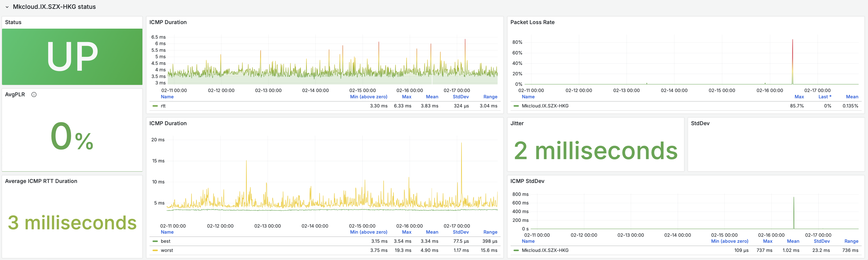Toggle the rtt series in the legend
Screen dimensions: 868x260
click(163, 106)
